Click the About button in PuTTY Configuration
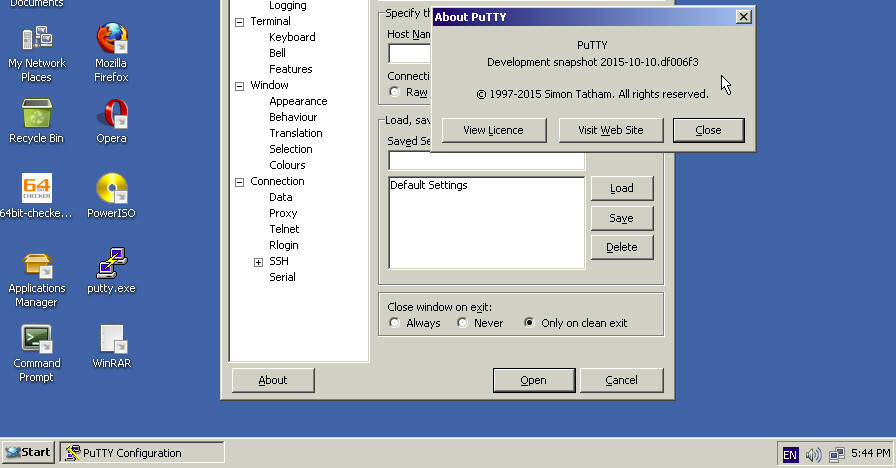 point(273,381)
